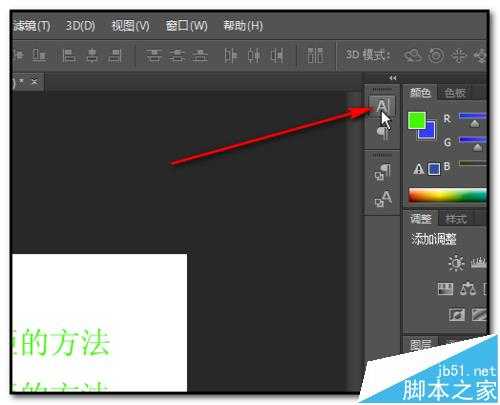This screenshot has width=500, height=405.
Task: Add an Invert adjustment
Action: click(x=456, y=314)
